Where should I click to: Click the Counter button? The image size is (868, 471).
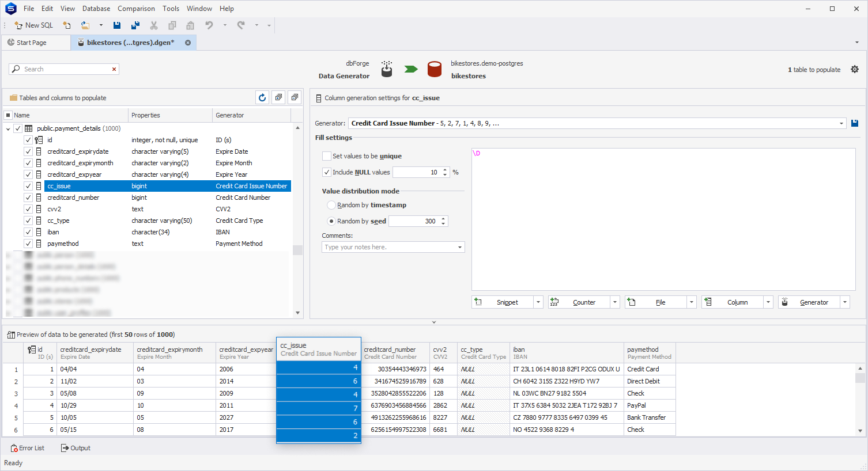579,302
